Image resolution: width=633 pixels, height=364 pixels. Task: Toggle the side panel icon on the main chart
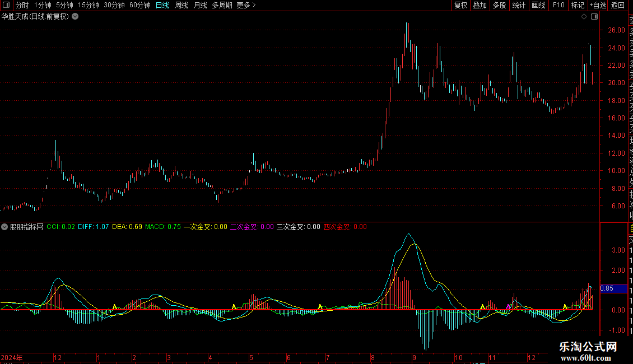[x=594, y=17]
